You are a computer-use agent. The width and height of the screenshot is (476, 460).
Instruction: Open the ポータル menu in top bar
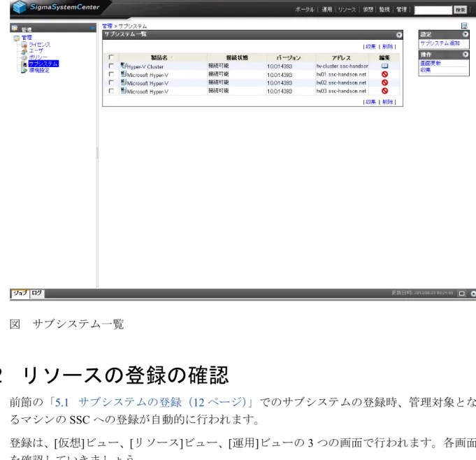click(x=305, y=10)
